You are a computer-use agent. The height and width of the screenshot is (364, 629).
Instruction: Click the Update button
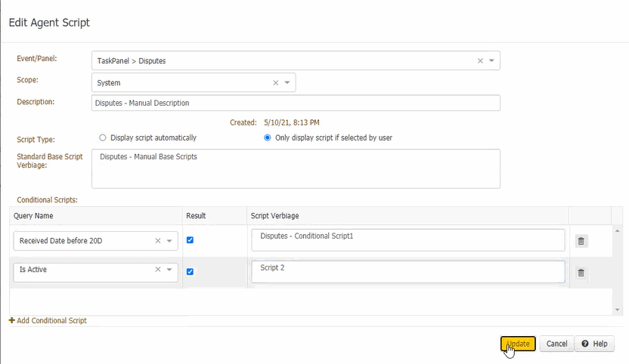coord(519,344)
